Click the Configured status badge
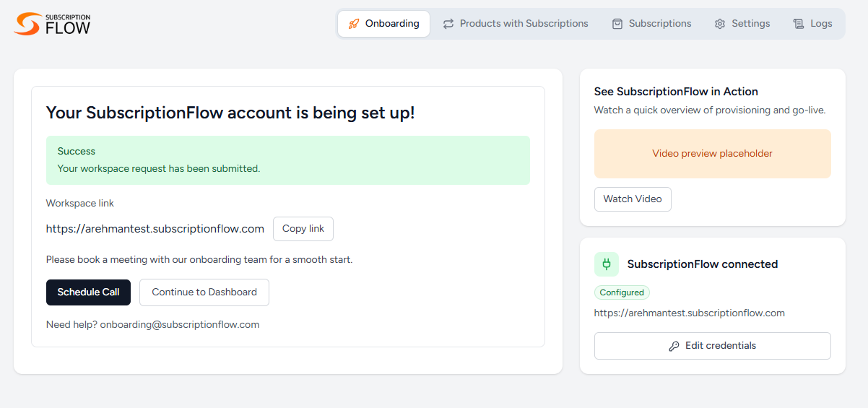 622,292
